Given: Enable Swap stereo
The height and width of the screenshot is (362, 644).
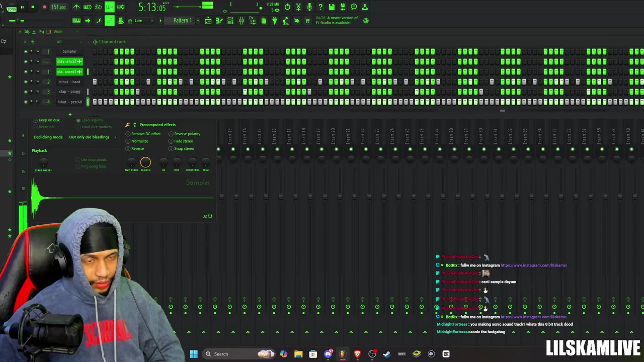Looking at the screenshot, I should click(181, 149).
